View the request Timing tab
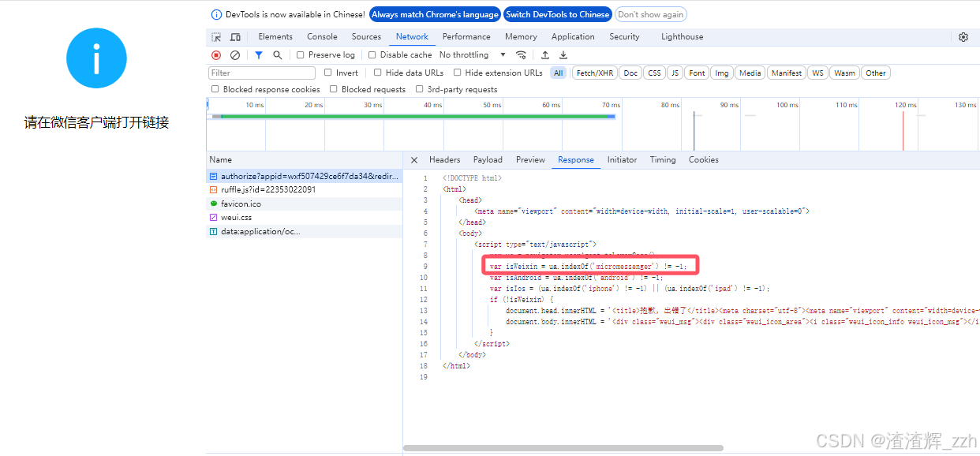 (x=663, y=160)
